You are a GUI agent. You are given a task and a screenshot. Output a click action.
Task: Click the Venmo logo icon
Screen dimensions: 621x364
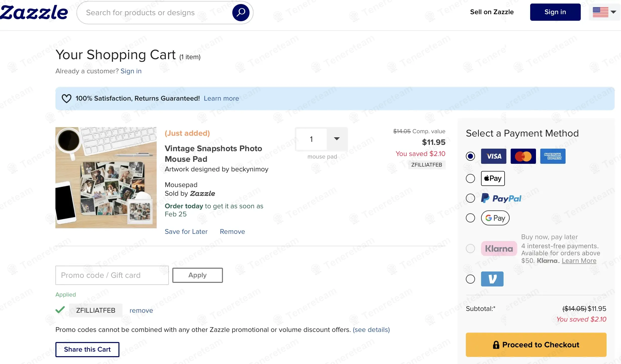(x=492, y=279)
